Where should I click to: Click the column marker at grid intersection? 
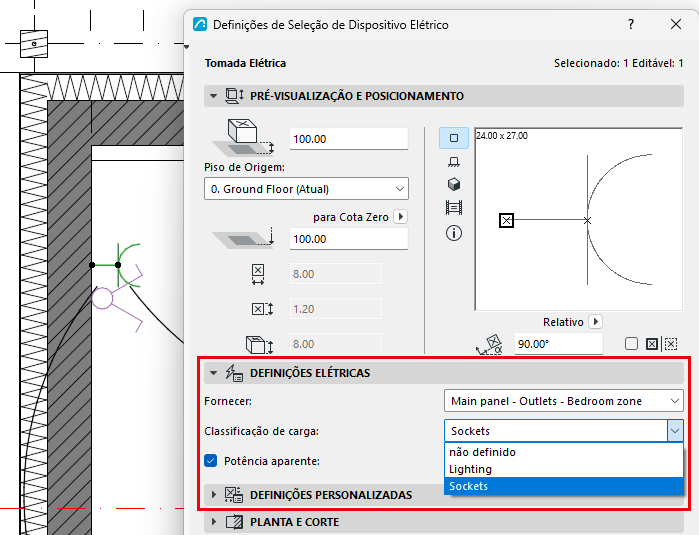[x=34, y=44]
